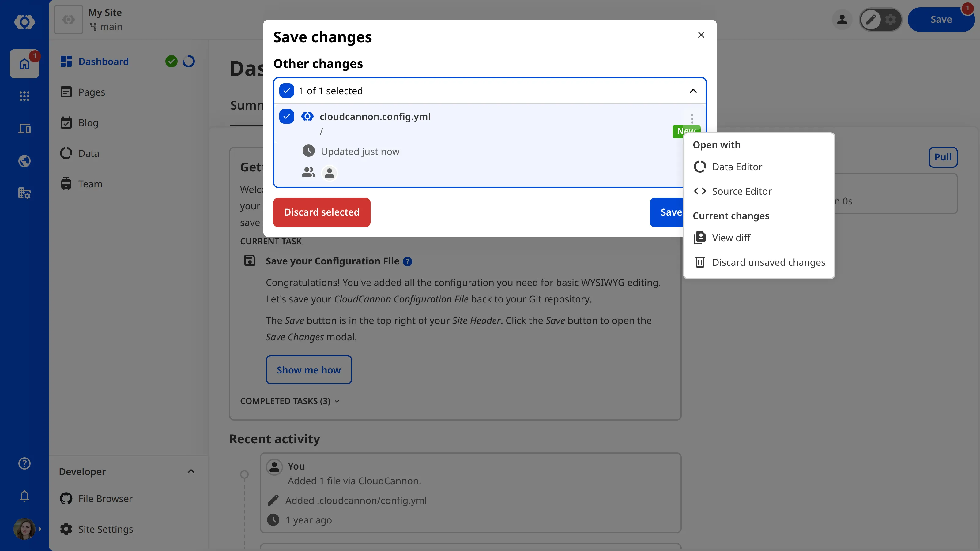Click the save disk icon beside current task
980x551 pixels.
point(250,261)
